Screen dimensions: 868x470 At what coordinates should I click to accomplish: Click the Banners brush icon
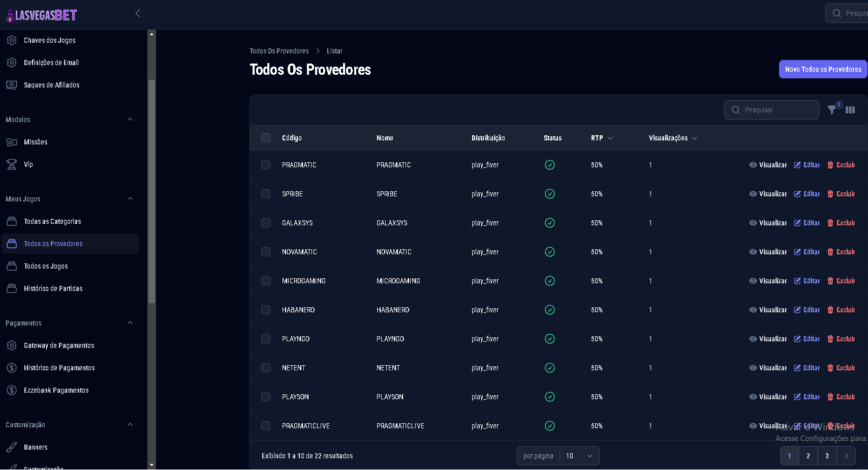12,447
